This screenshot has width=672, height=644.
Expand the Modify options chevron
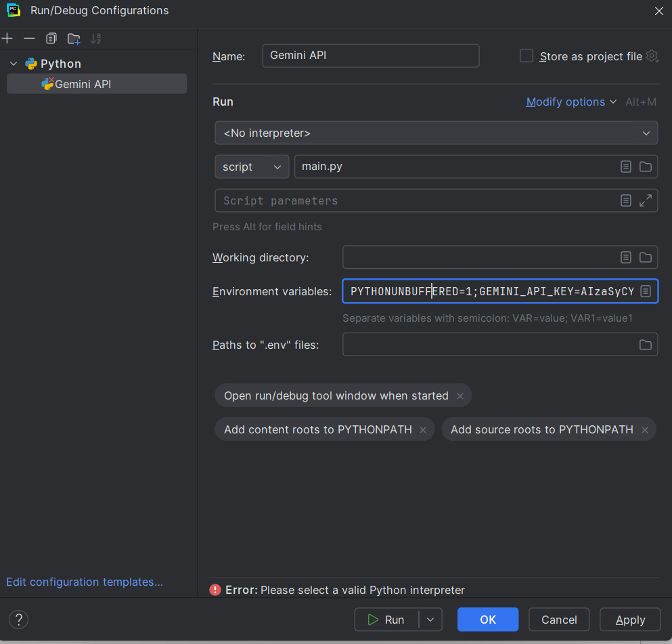[x=613, y=102]
